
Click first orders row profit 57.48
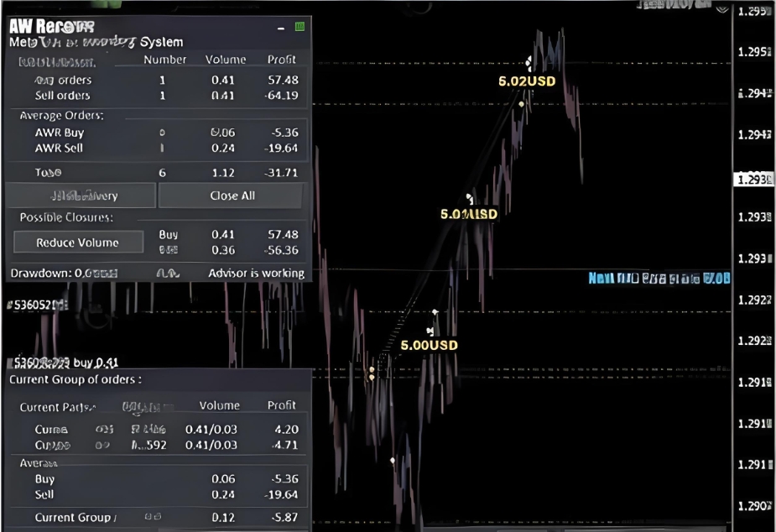click(x=283, y=80)
